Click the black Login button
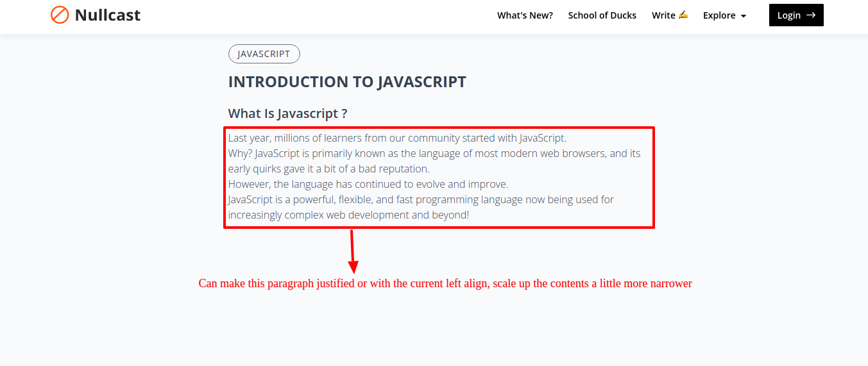The width and height of the screenshot is (868, 366). click(x=796, y=15)
